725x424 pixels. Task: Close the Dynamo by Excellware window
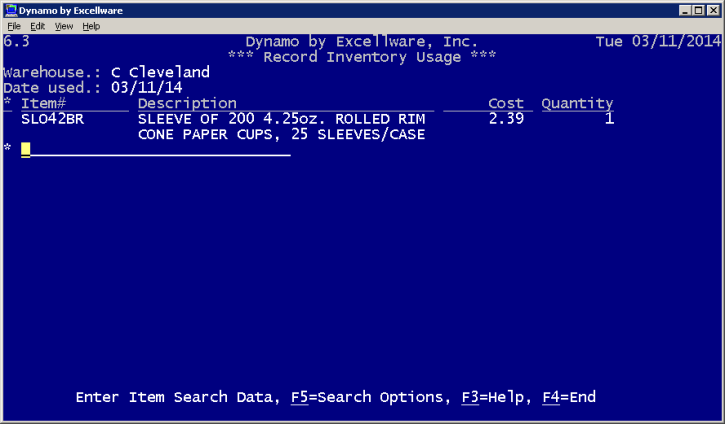[x=713, y=10]
